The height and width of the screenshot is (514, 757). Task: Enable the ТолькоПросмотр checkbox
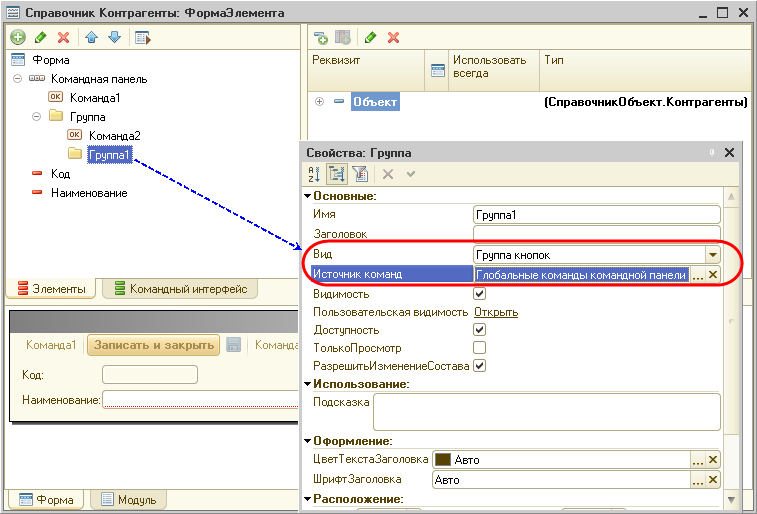coord(479,348)
